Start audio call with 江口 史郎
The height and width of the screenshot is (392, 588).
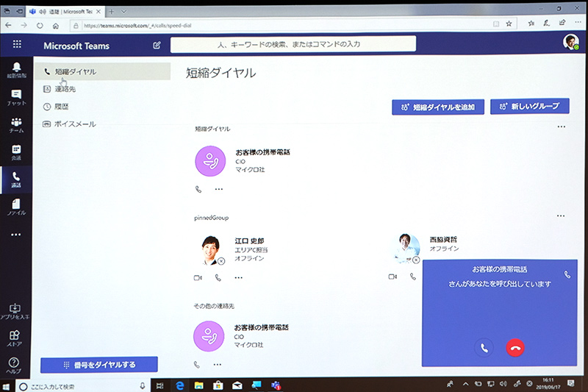point(218,278)
